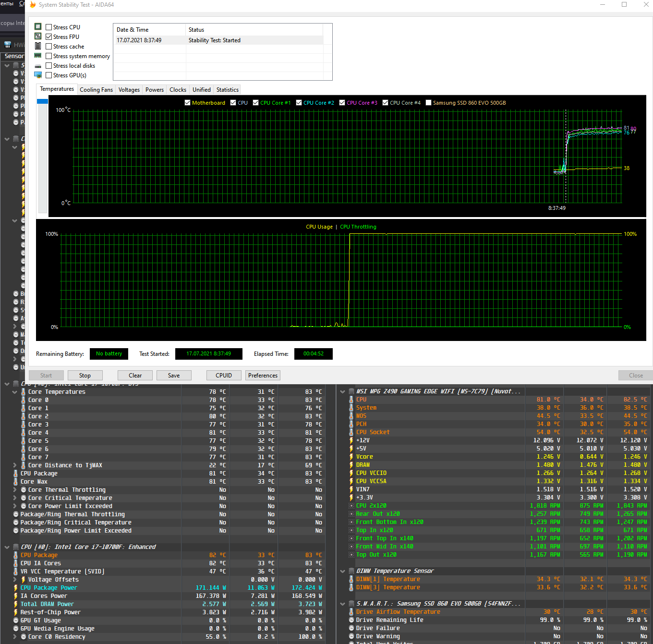Select the 'Stability Test: Started' log entry

click(219, 40)
